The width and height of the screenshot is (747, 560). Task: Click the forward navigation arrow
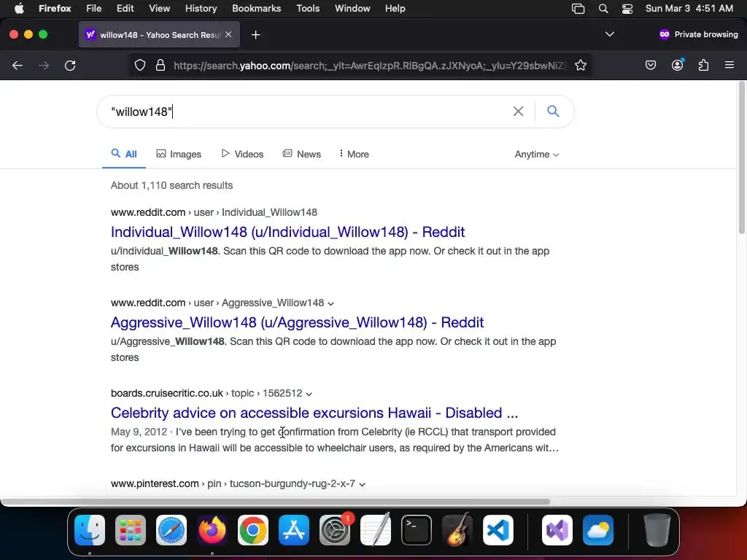[x=44, y=65]
